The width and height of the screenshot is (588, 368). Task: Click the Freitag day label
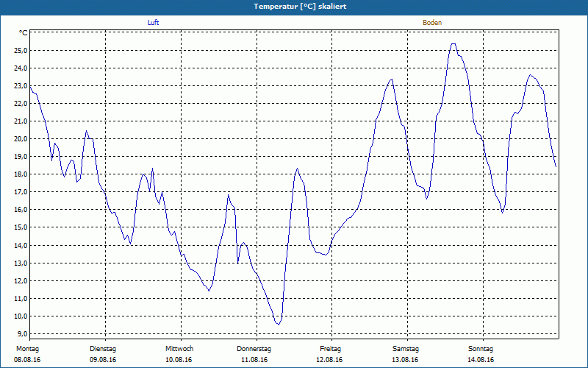point(330,349)
